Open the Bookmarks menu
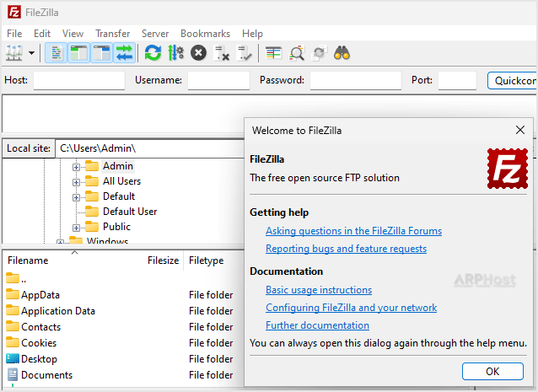 205,33
